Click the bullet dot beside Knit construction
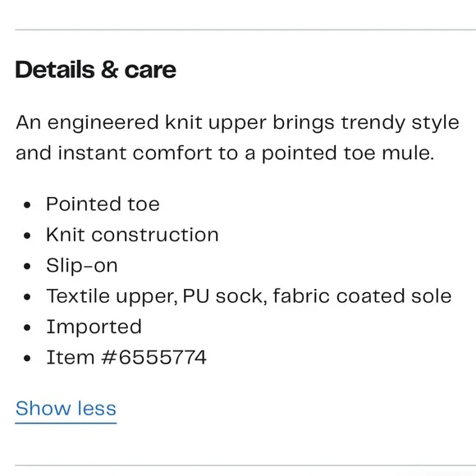Image resolution: width=476 pixels, height=476 pixels. [27, 236]
